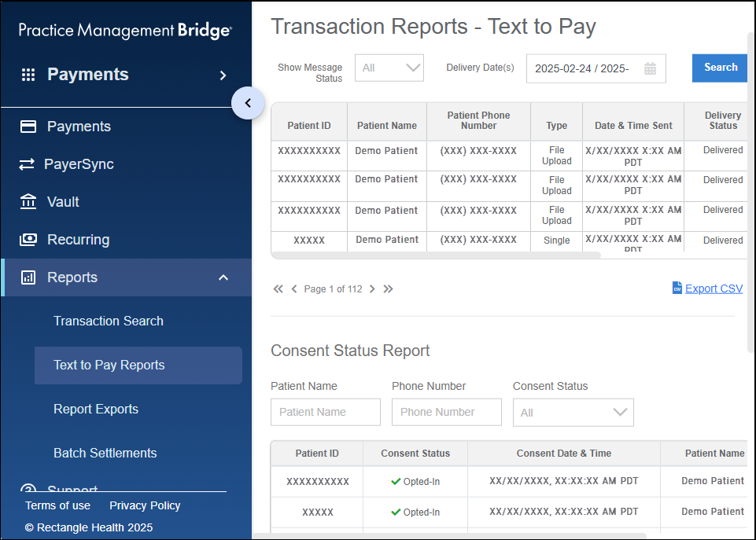Open the Terms of use link

(57, 505)
